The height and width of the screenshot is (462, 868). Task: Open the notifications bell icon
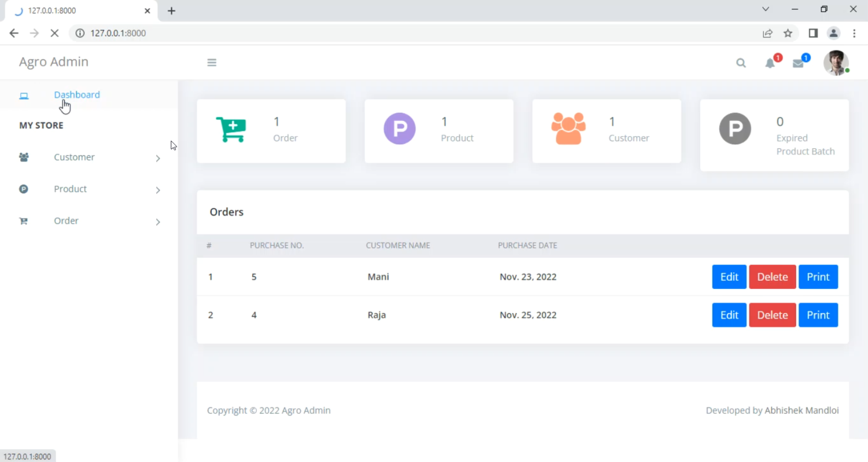point(770,63)
